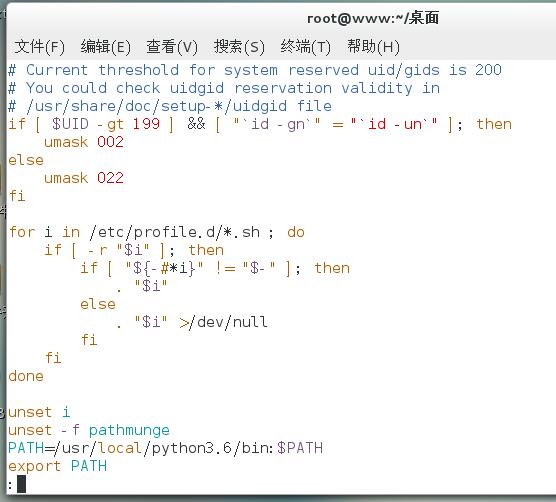Click the "${-#*i}" expression
The width and height of the screenshot is (556, 502).
(165, 268)
